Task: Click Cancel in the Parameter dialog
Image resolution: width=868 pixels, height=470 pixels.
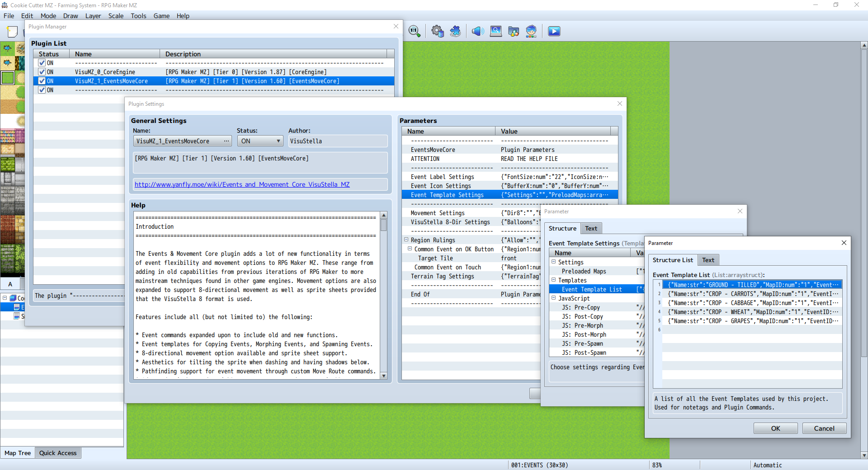Action: pyautogui.click(x=824, y=428)
